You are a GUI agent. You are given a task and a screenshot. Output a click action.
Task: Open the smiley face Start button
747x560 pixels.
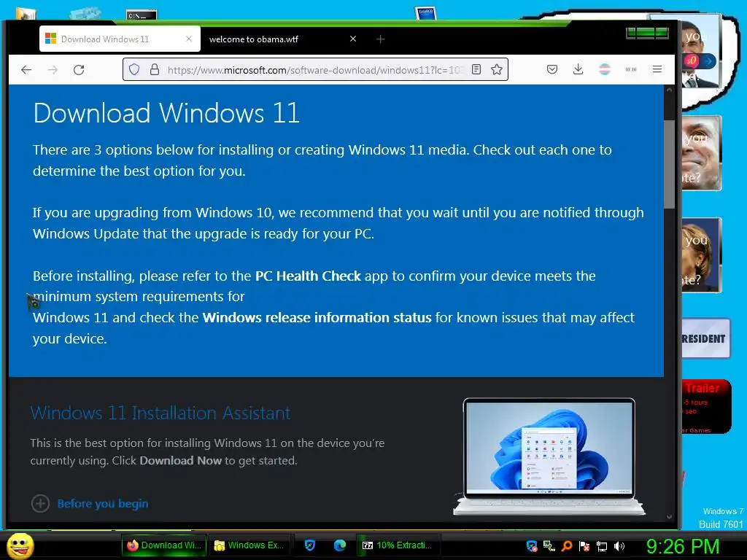coord(20,545)
